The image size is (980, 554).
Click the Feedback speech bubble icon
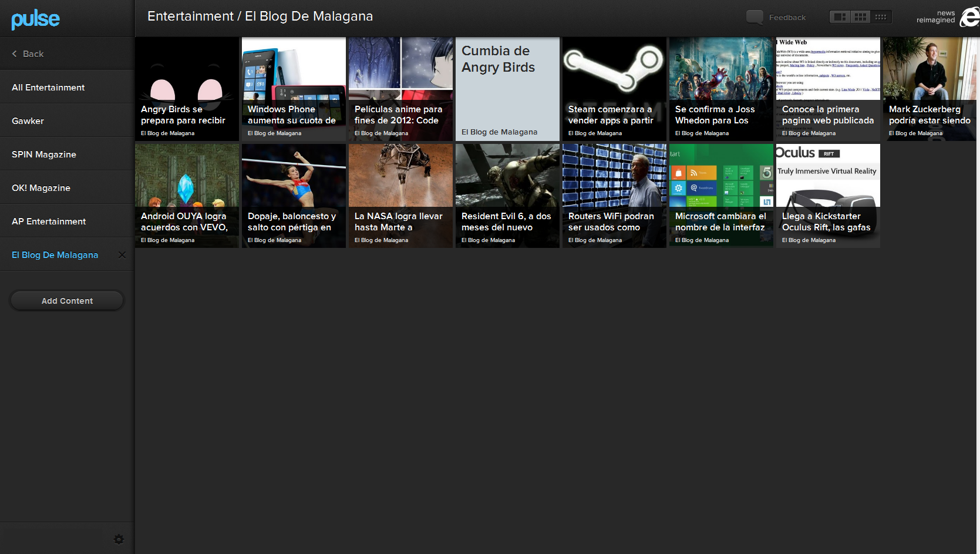click(755, 17)
